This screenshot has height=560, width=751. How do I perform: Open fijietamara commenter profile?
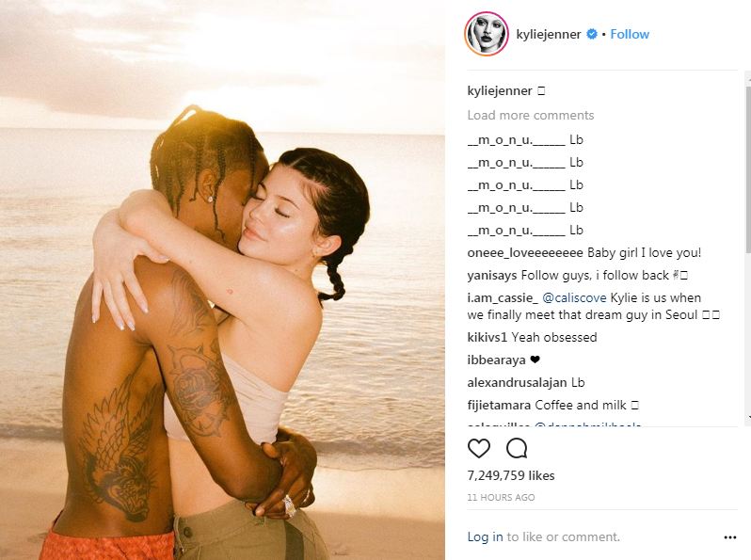click(x=499, y=406)
